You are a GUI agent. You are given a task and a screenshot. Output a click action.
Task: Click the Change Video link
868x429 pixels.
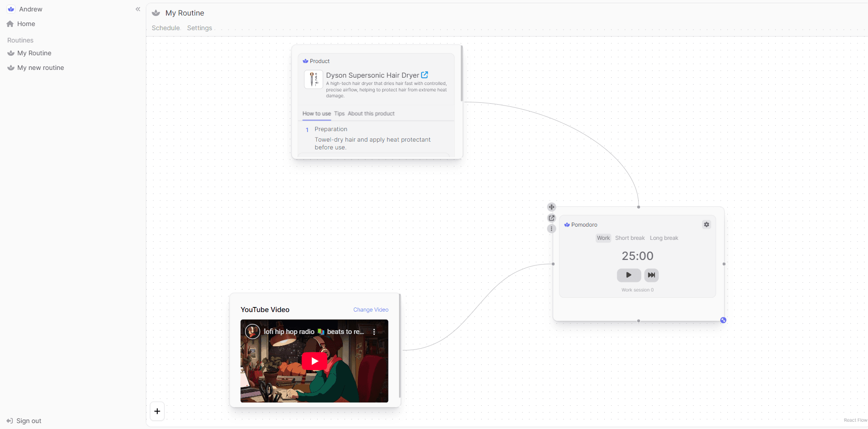pyautogui.click(x=370, y=310)
